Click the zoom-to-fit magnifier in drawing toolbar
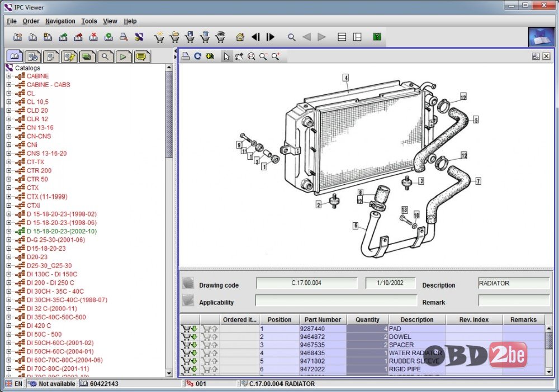 click(x=252, y=56)
